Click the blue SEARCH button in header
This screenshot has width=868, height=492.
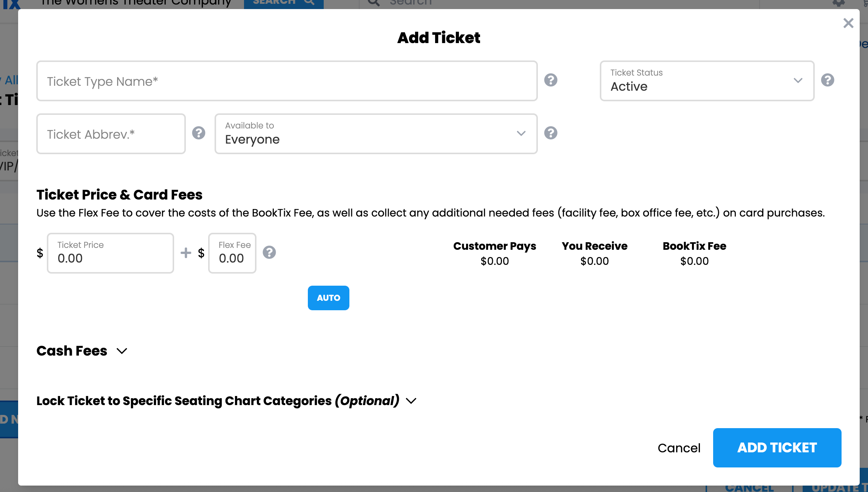tap(284, 3)
